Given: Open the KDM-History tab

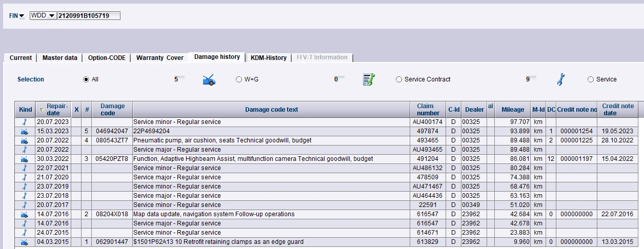Looking at the screenshot, I should [269, 58].
